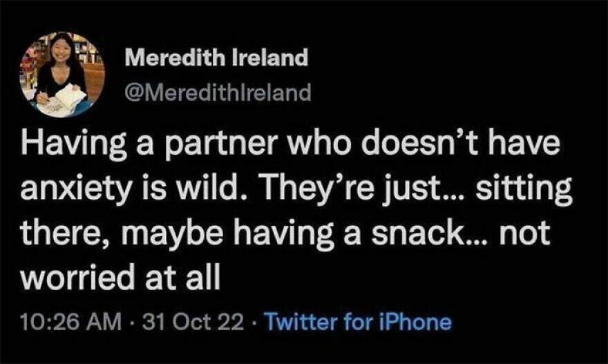This screenshot has width=608, height=364.
Task: Click the Twitter for iPhone source link
Action: pyautogui.click(x=357, y=322)
